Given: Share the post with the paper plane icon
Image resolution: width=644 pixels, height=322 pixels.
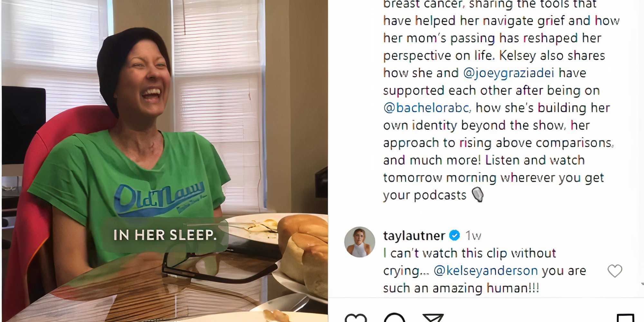Looking at the screenshot, I should tap(433, 318).
